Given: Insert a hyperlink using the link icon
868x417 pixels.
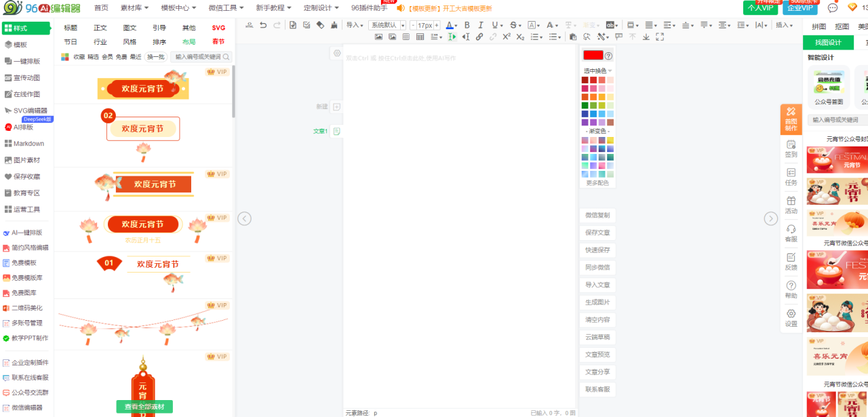Looking at the screenshot, I should click(x=479, y=37).
